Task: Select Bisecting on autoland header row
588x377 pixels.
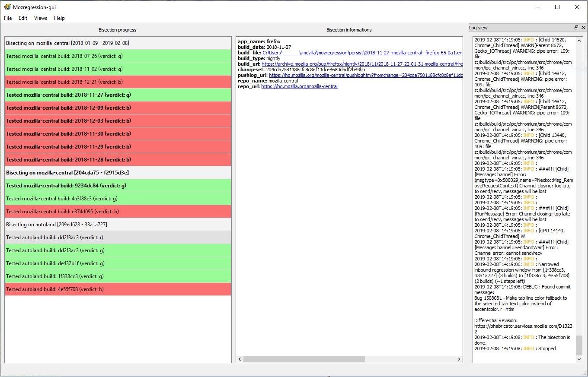Action: coord(118,225)
